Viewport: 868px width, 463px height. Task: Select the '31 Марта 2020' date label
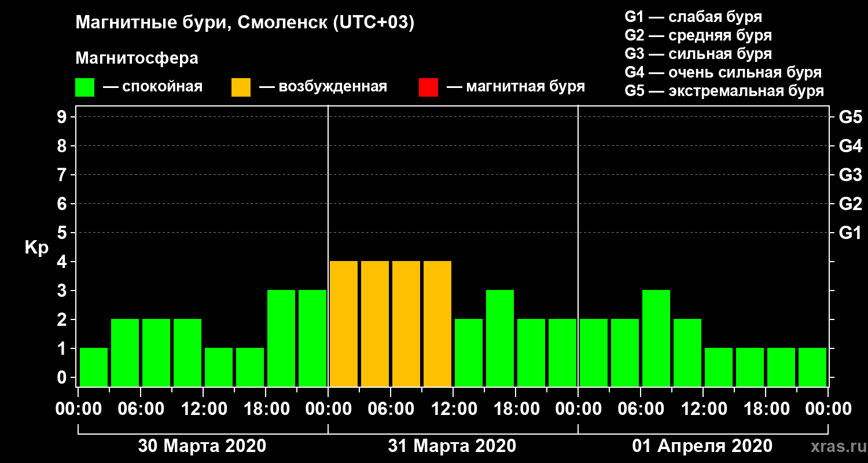coord(452,446)
